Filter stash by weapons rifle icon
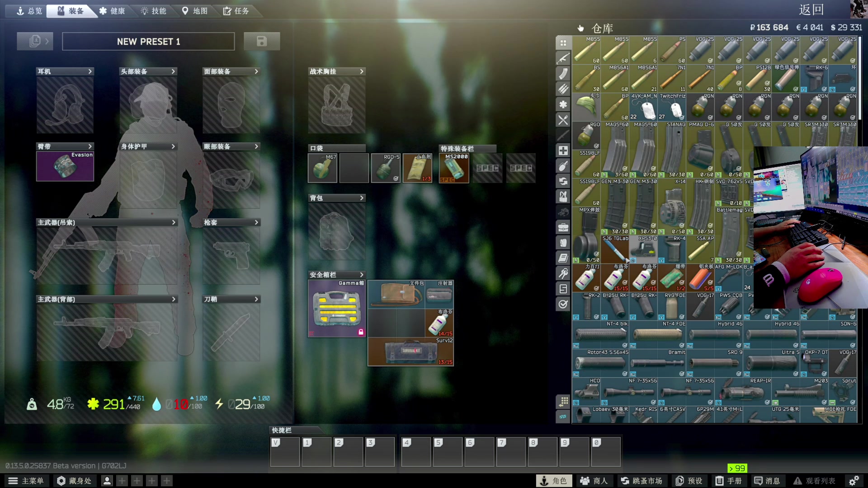This screenshot has height=488, width=868. pyautogui.click(x=563, y=58)
